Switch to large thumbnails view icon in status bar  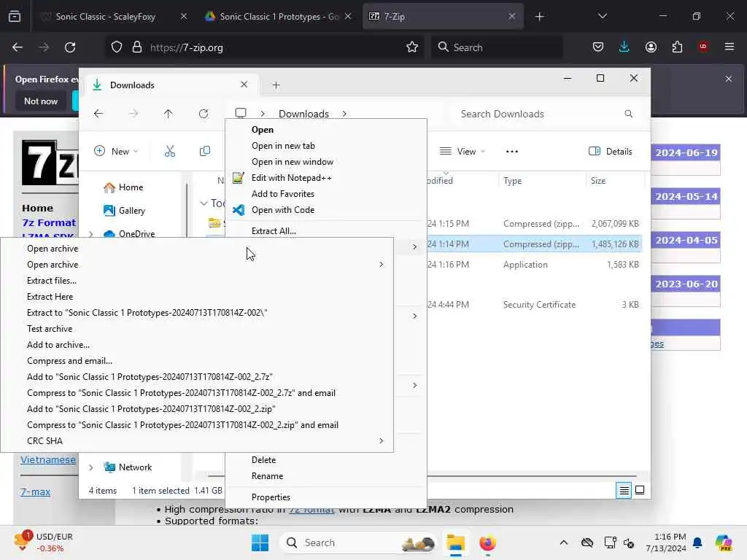[640, 490]
